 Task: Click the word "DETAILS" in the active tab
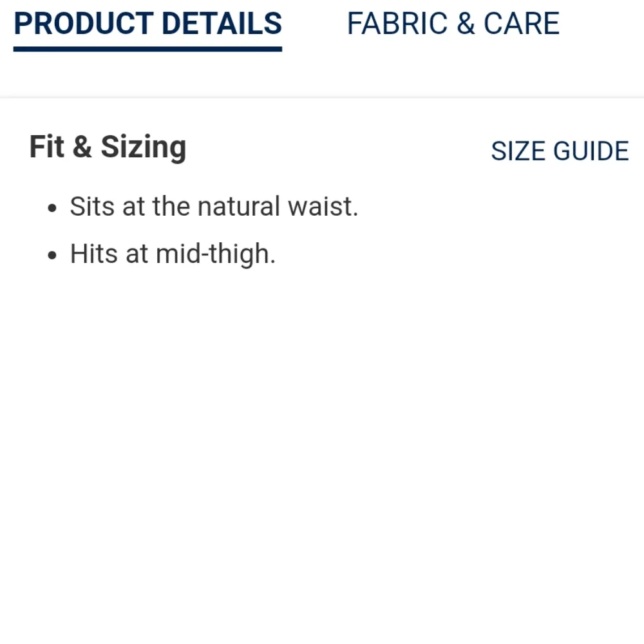[x=222, y=24]
